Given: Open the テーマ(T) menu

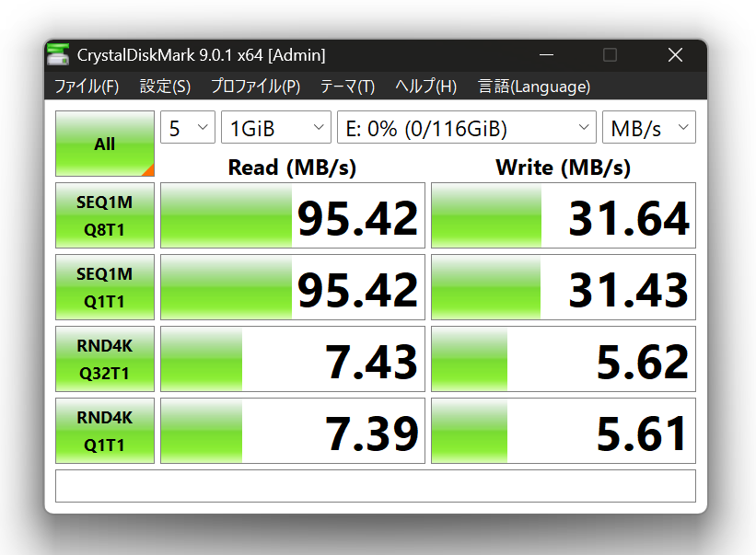Looking at the screenshot, I should tap(347, 87).
